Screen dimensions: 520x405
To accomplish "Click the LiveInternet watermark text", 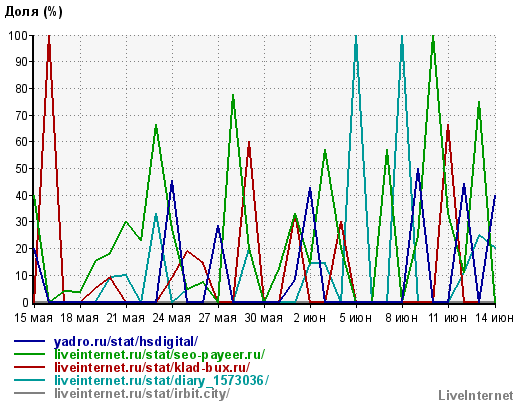I will coord(476,396).
